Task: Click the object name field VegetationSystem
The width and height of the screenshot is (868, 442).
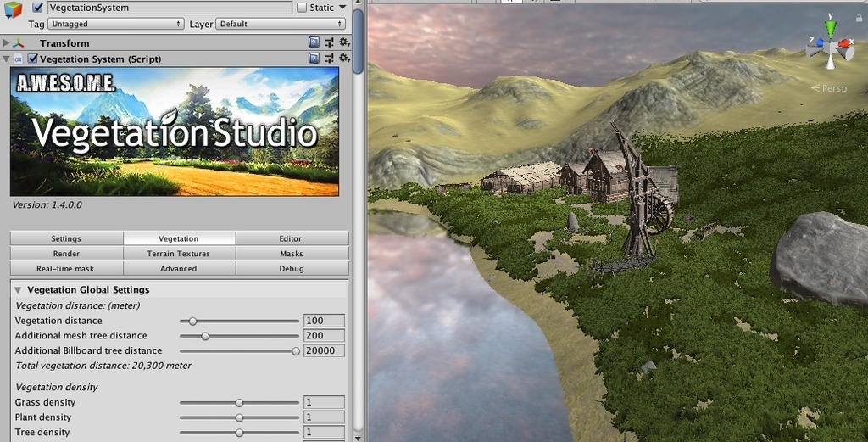Action: [170, 8]
